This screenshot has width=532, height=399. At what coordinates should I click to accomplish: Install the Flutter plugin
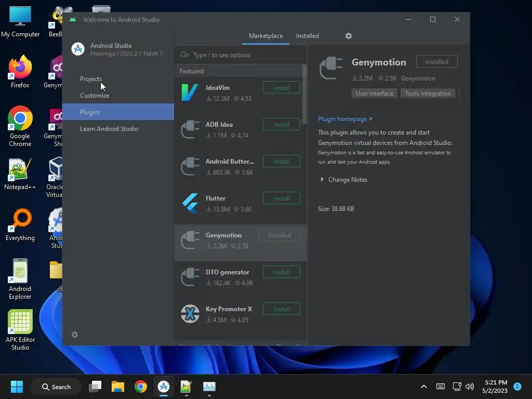pyautogui.click(x=282, y=198)
